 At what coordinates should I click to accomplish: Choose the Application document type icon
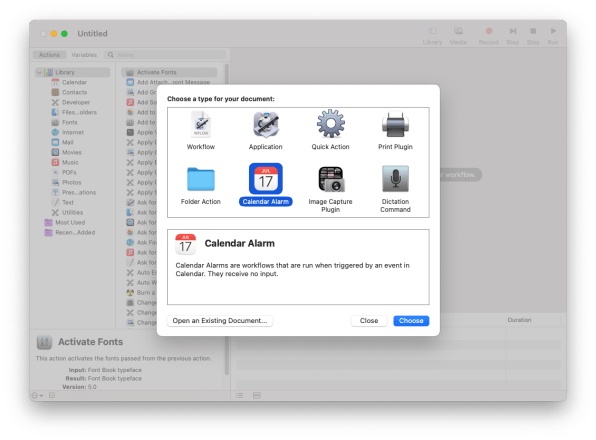click(x=266, y=124)
